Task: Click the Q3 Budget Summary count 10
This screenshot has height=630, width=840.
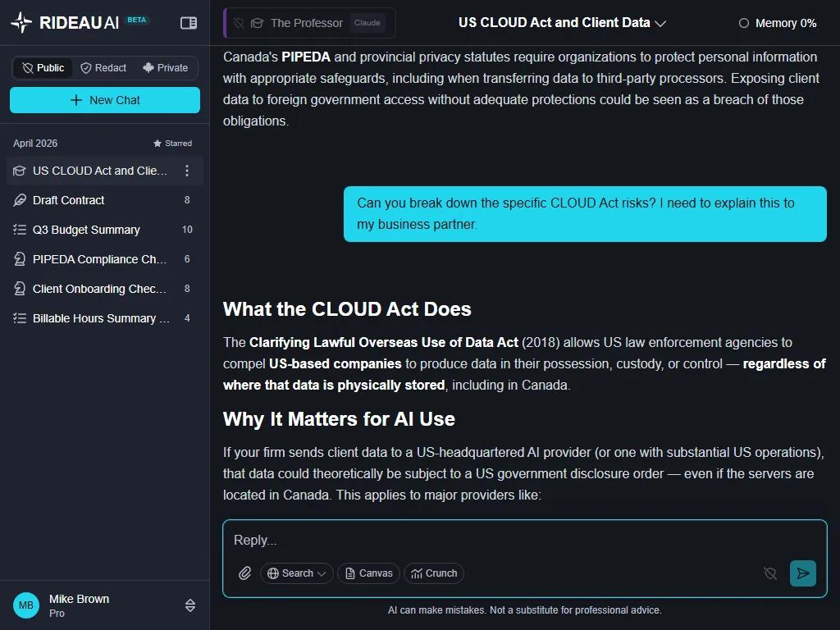Action: tap(187, 230)
